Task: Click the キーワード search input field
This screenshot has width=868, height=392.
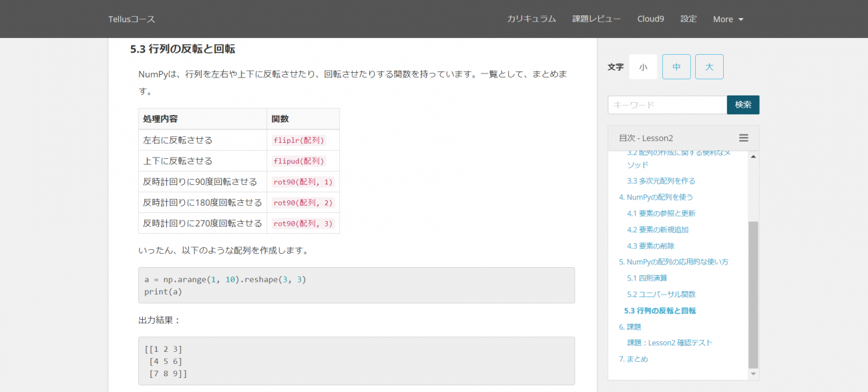Action: point(667,105)
